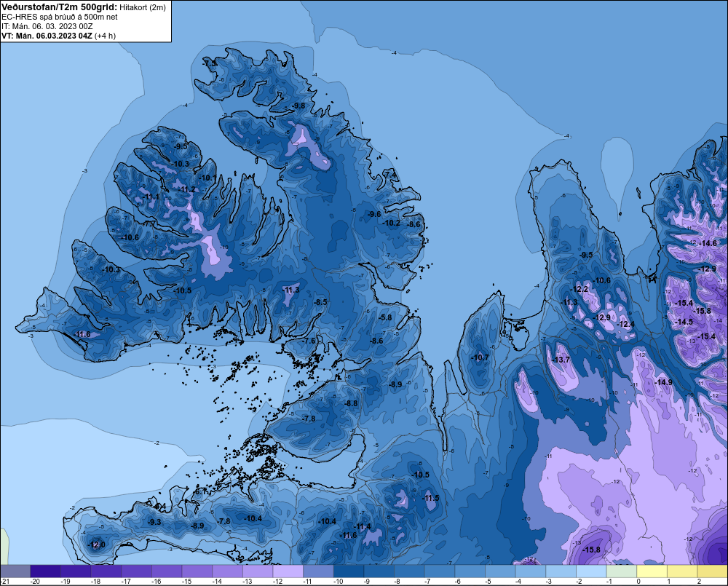Click the -12.2 temperature value

[x=579, y=289]
